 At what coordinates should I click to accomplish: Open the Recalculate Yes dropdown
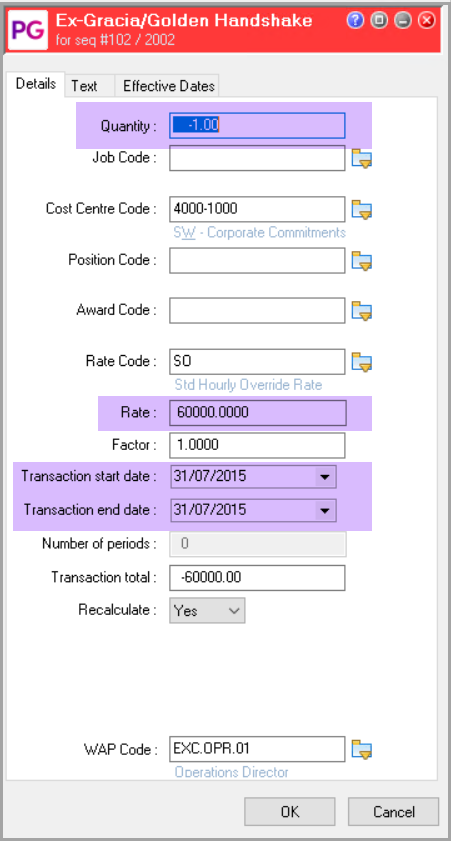(x=207, y=610)
